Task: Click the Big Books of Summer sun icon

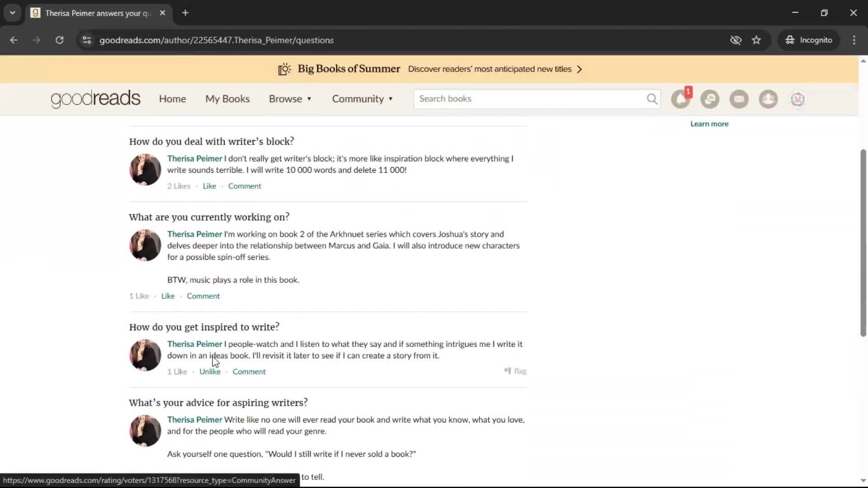Action: [x=284, y=69]
